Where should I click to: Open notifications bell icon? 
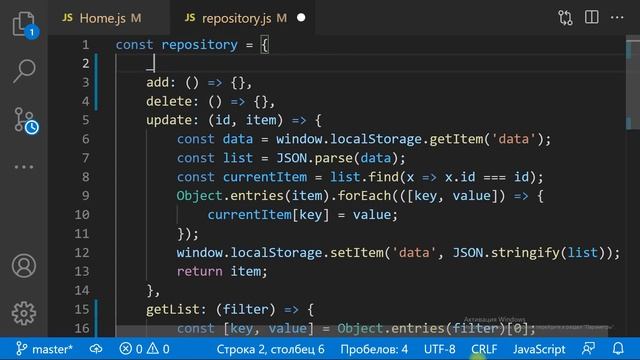(x=618, y=349)
